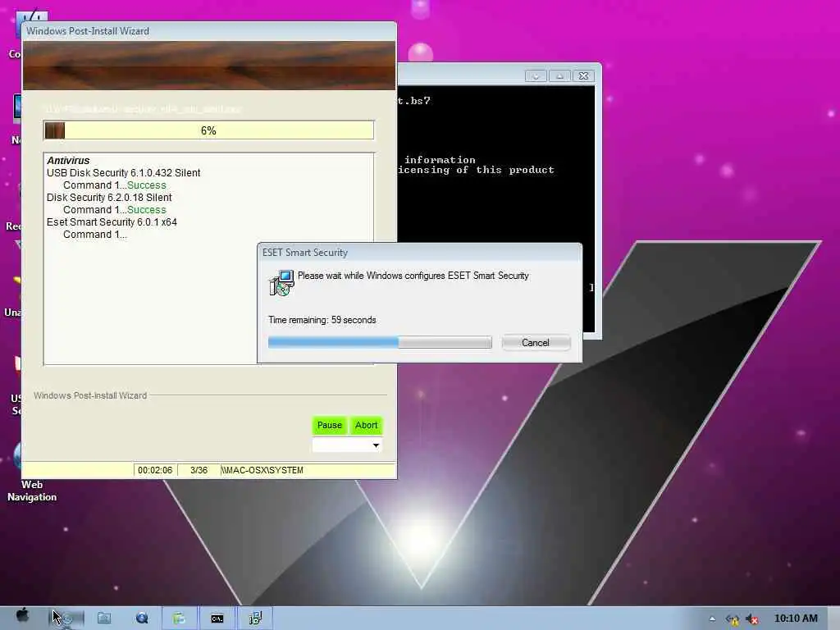Click Command 1 under Eset Smart Security

95,235
